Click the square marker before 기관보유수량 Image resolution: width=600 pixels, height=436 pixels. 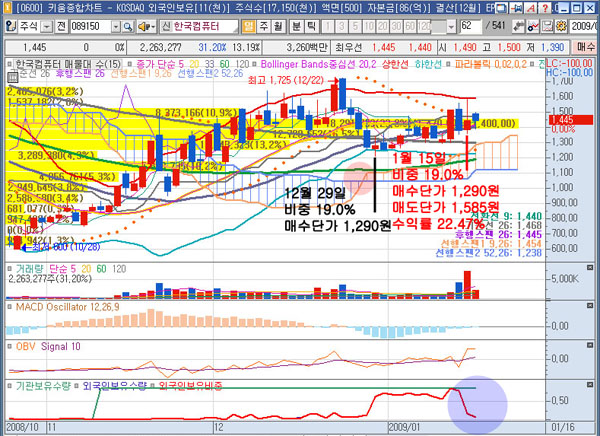pos(10,385)
